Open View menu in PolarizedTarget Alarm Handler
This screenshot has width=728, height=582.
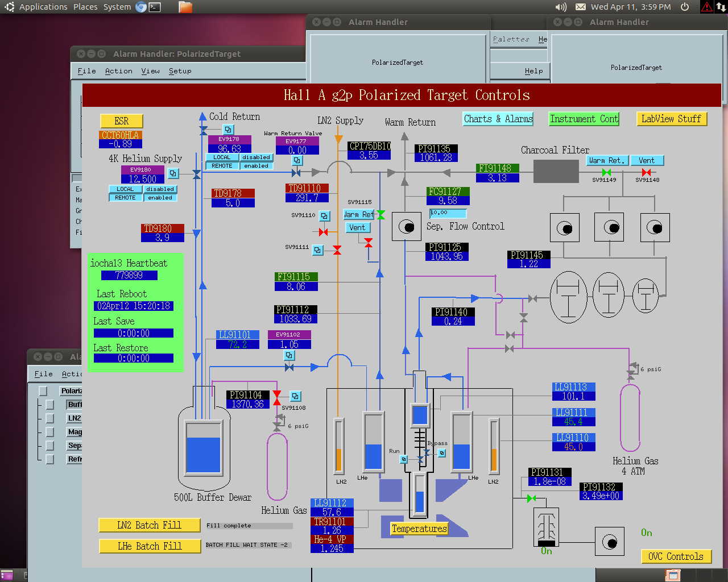click(151, 71)
